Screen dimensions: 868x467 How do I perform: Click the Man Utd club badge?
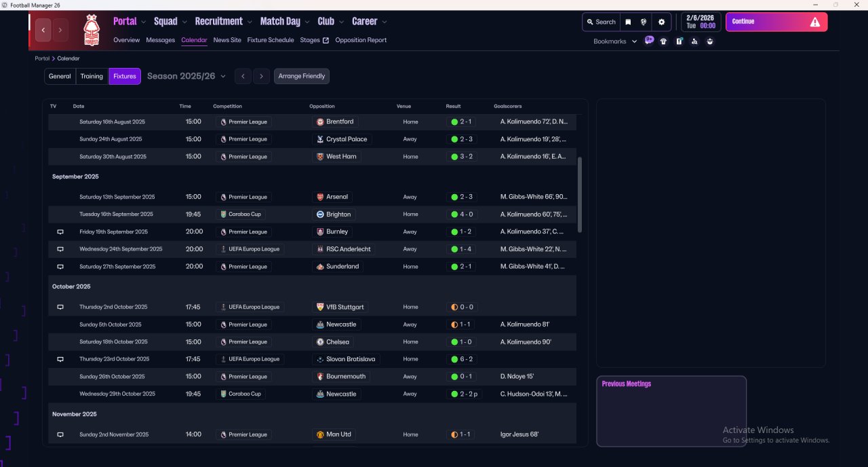pos(320,434)
